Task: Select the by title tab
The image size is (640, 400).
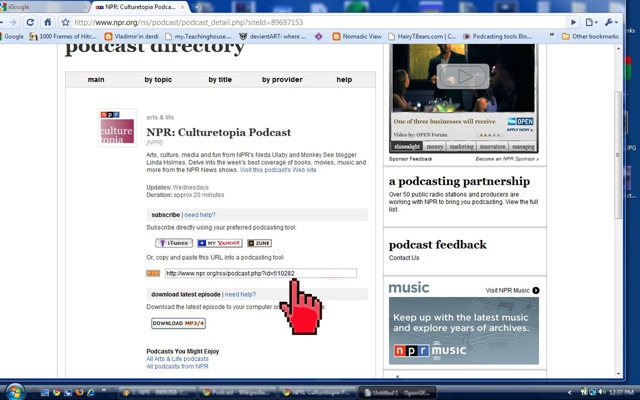Action: point(220,80)
